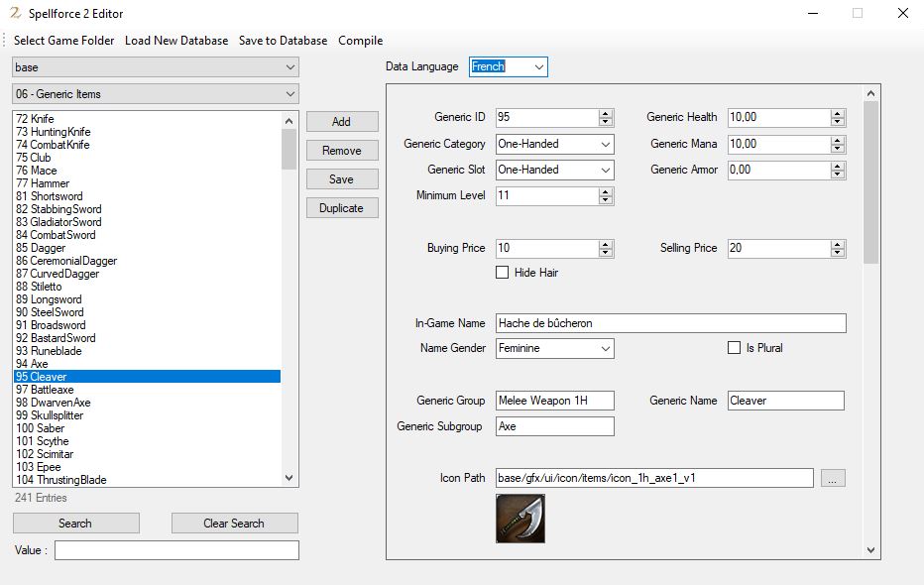This screenshot has height=585, width=924.
Task: Select the 98 DwarvenAxe entry
Action: point(148,403)
